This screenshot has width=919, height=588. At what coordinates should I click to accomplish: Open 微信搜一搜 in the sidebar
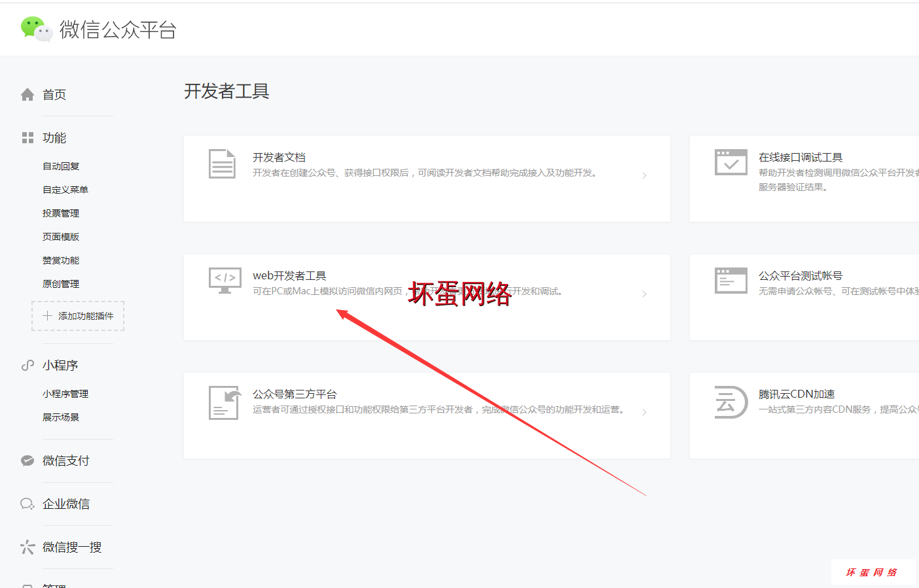tap(72, 547)
